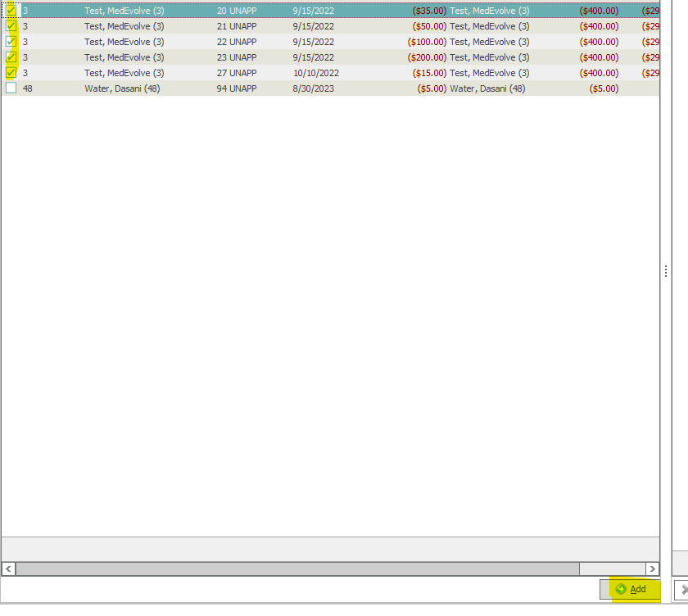Click the scroll left arrow
Screen dimensions: 688x616
point(9,568)
